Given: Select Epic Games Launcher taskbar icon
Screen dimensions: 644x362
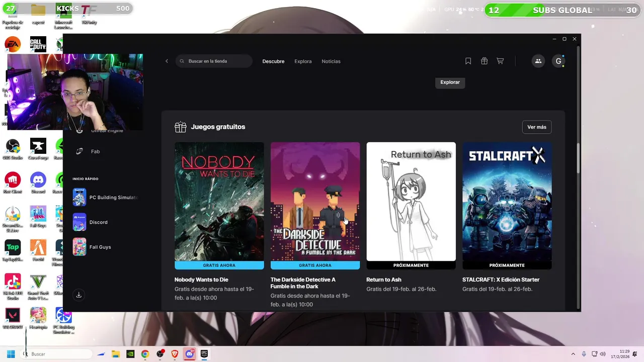Looking at the screenshot, I should click(x=204, y=354).
